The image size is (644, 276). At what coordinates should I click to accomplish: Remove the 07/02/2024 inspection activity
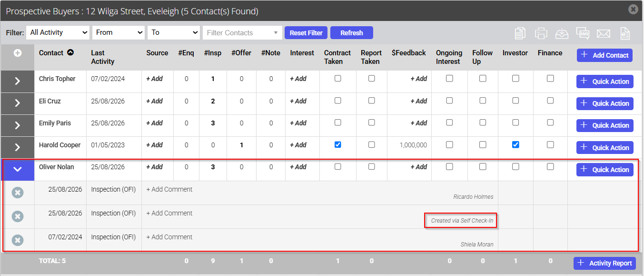coord(18,240)
